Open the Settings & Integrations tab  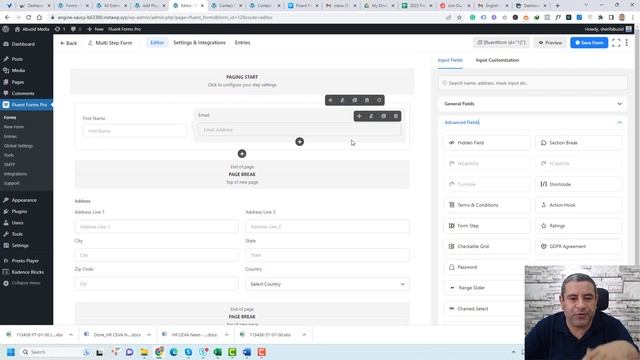[x=199, y=42]
